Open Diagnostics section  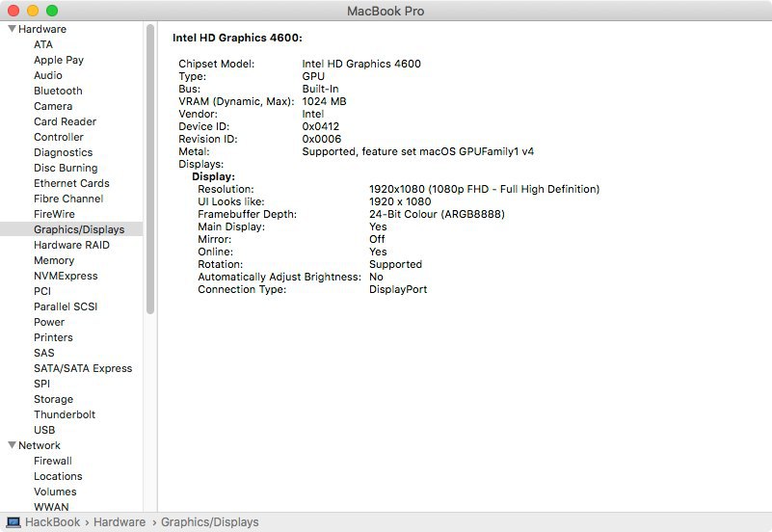(63, 152)
